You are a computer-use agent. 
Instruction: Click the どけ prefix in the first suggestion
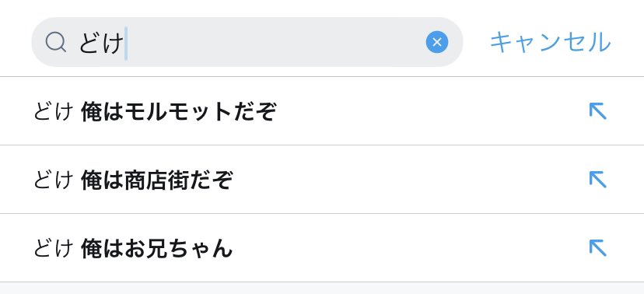pyautogui.click(x=54, y=111)
